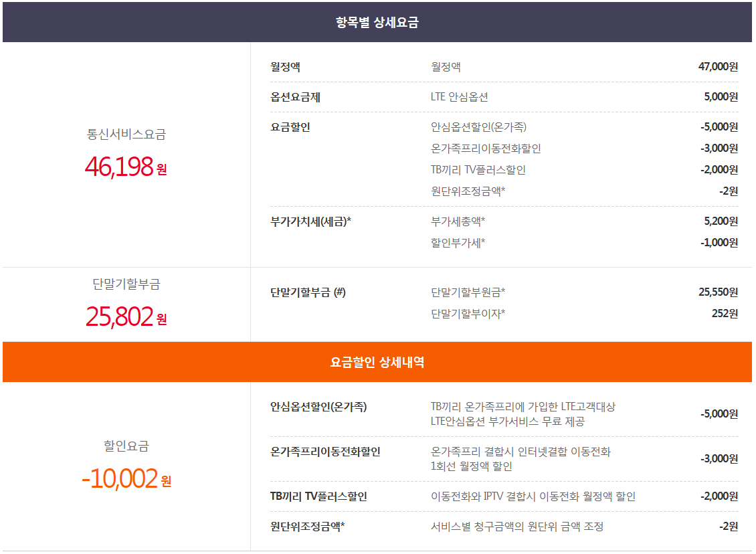The width and height of the screenshot is (756, 554).
Task: Select the LTE 안심옵션 item
Action: 459,97
